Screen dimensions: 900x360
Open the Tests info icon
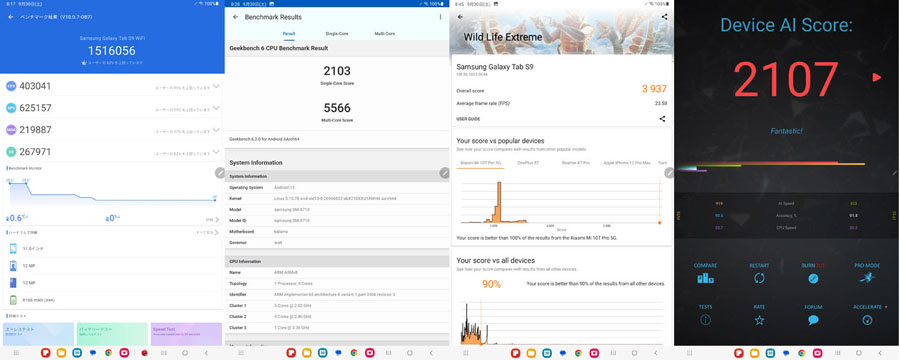click(x=705, y=320)
